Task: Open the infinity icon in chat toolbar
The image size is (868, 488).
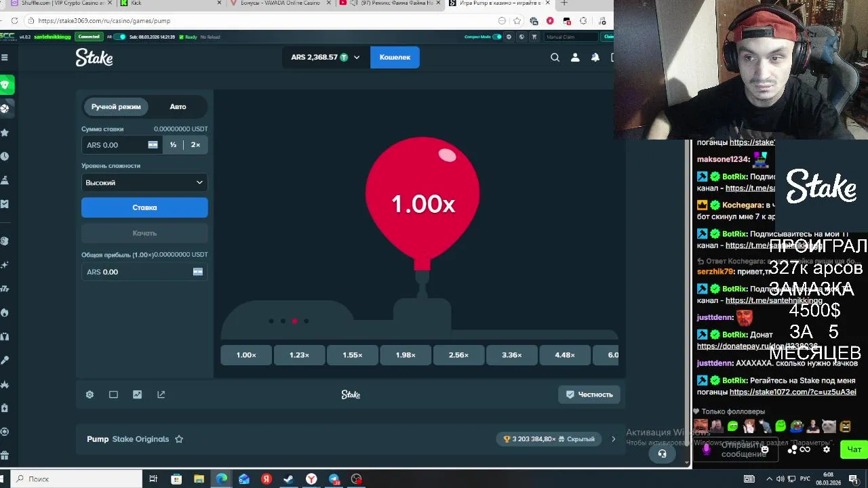Action: point(805,449)
